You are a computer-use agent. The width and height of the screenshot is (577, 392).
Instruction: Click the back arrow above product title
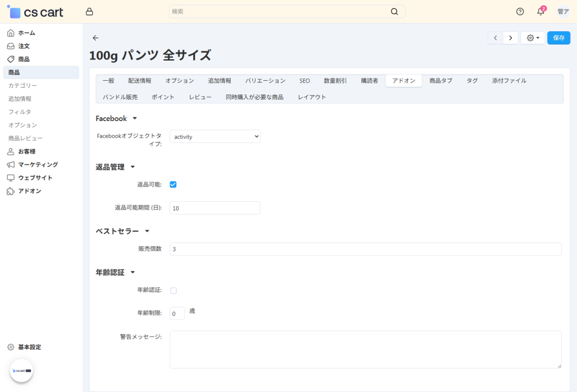(x=96, y=38)
